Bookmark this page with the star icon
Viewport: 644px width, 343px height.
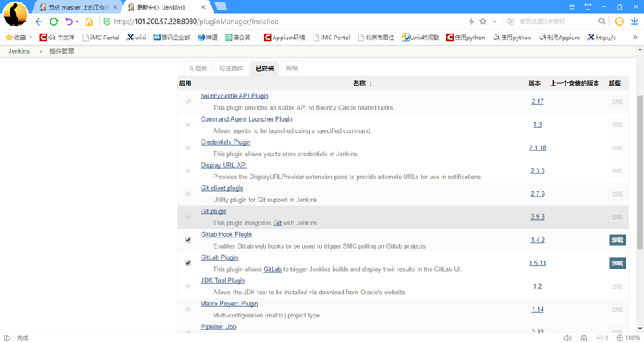click(483, 22)
